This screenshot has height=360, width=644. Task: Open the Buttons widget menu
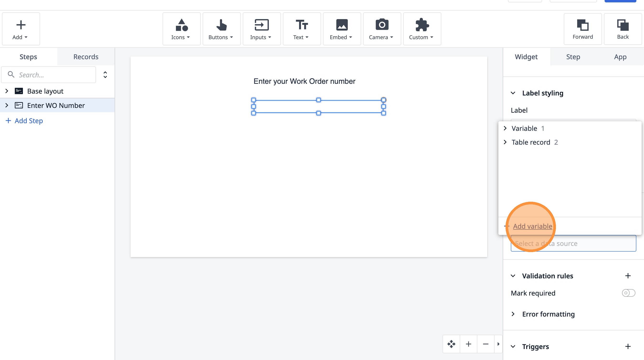(x=221, y=29)
